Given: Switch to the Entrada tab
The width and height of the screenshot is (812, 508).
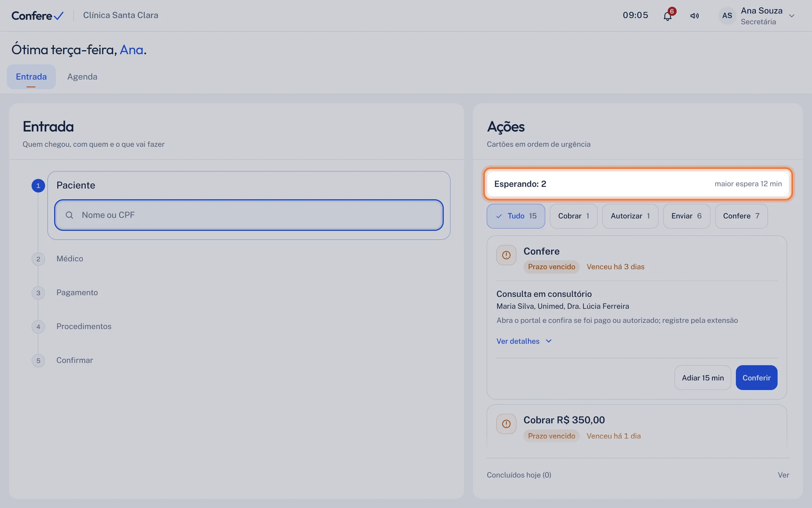Looking at the screenshot, I should (x=31, y=77).
